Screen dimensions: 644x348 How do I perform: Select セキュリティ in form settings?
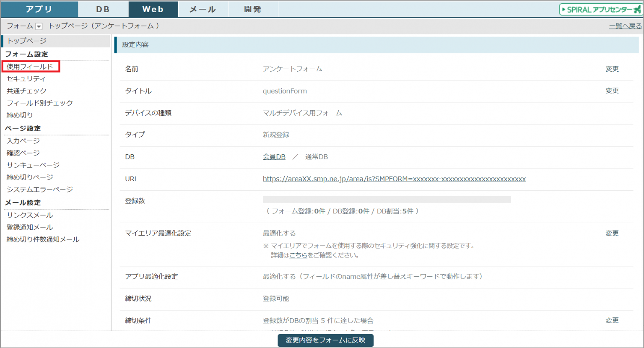26,79
